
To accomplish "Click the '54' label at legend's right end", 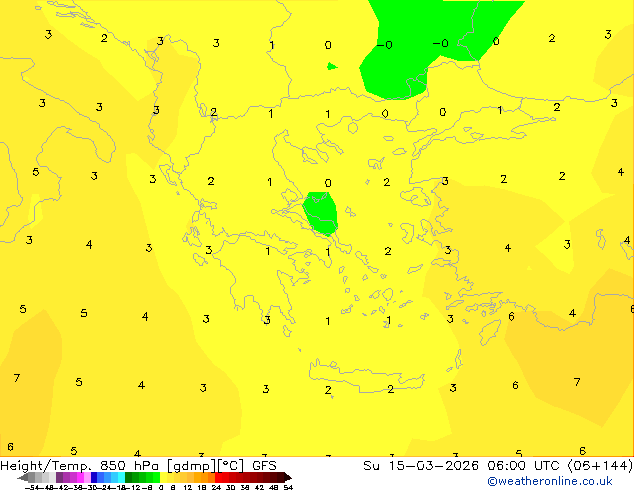I will (x=288, y=487).
